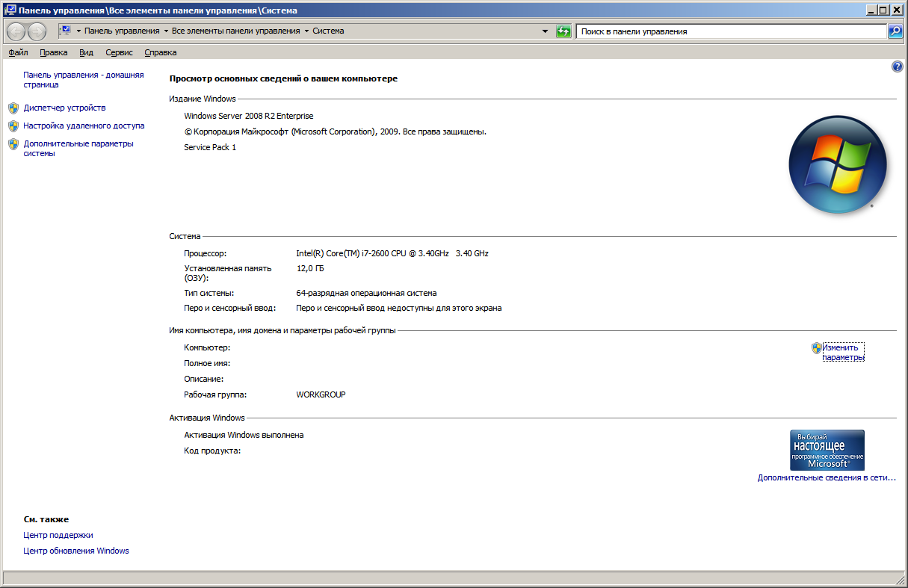Click shield icon next to Изменить параметры

pos(817,347)
